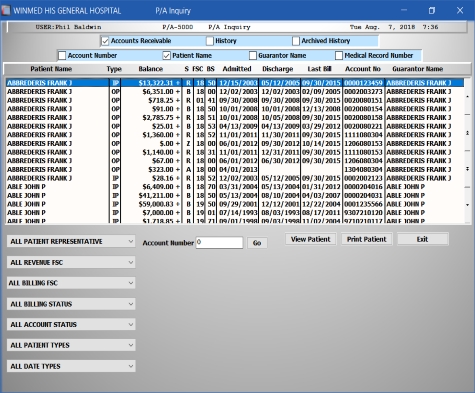Select the ABLE JOHN P row with $59,000.83
Viewport: 475px width, 393px height.
(x=235, y=204)
